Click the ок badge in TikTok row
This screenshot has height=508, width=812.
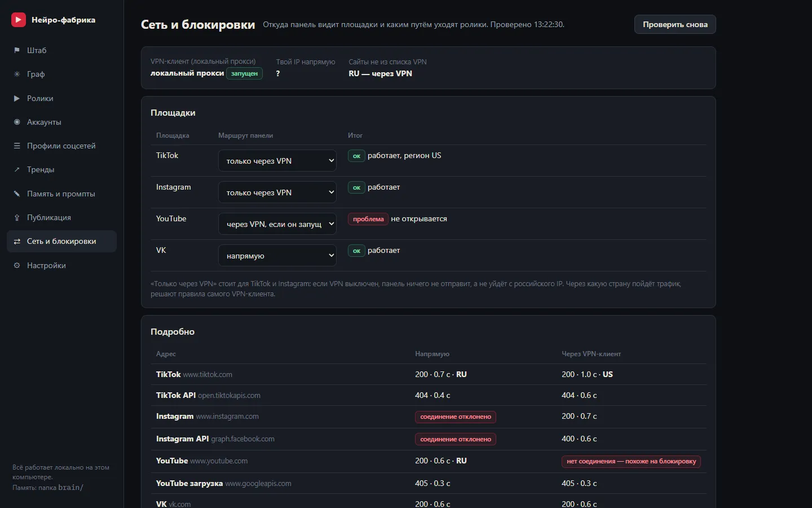[x=356, y=156]
